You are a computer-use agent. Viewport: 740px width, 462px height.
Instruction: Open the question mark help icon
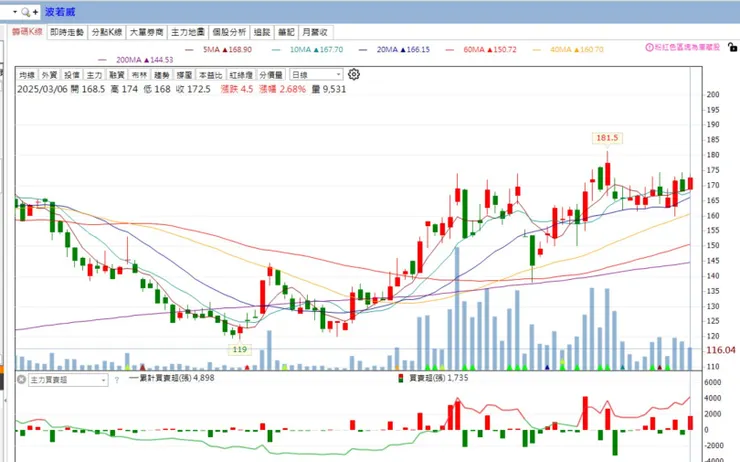click(x=117, y=380)
